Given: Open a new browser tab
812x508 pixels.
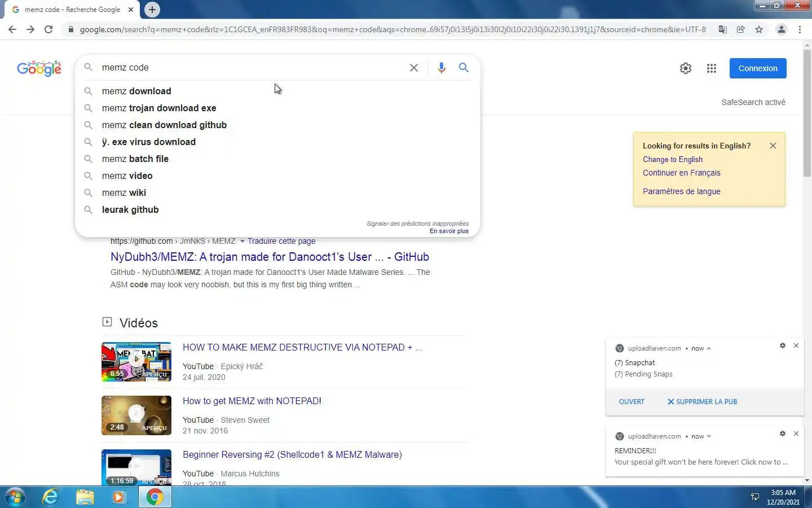Looking at the screenshot, I should pyautogui.click(x=152, y=10).
